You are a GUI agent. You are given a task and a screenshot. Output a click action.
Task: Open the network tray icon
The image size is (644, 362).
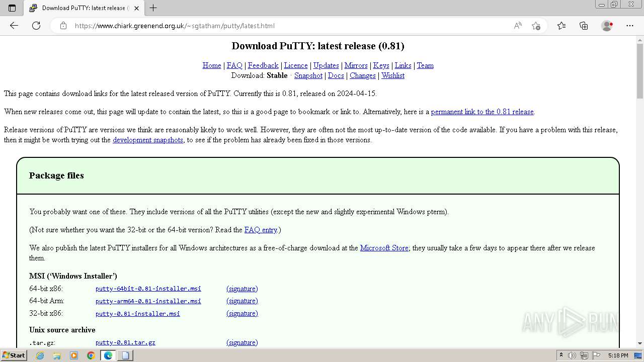(584, 355)
